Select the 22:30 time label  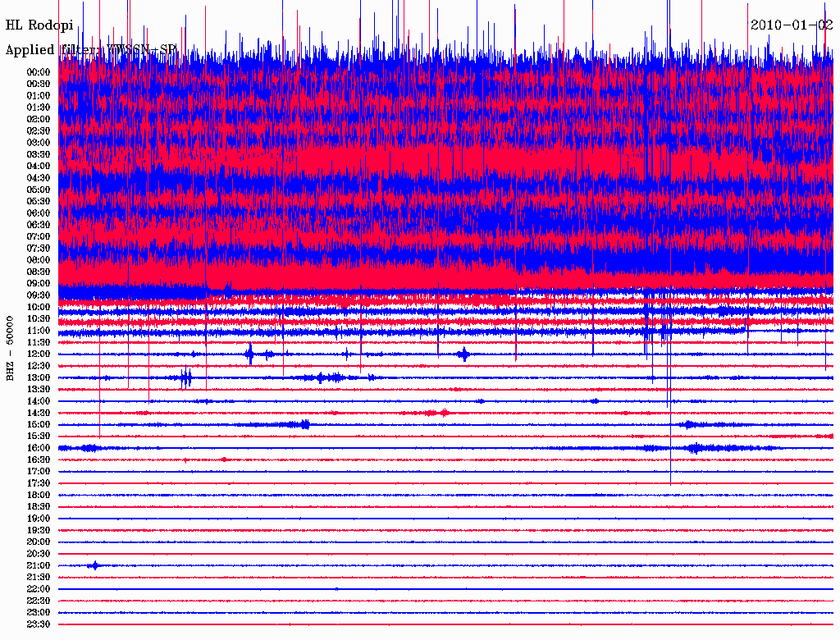coord(39,601)
